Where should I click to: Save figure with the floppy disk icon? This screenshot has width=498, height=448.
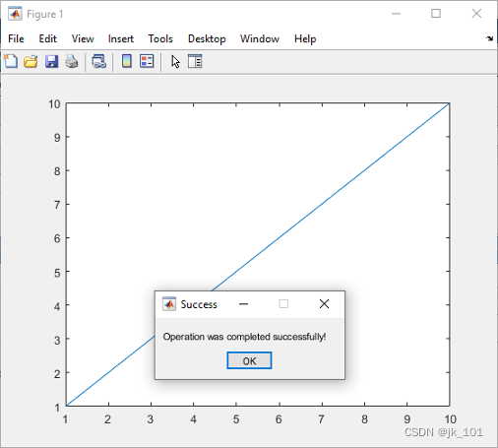click(x=51, y=61)
